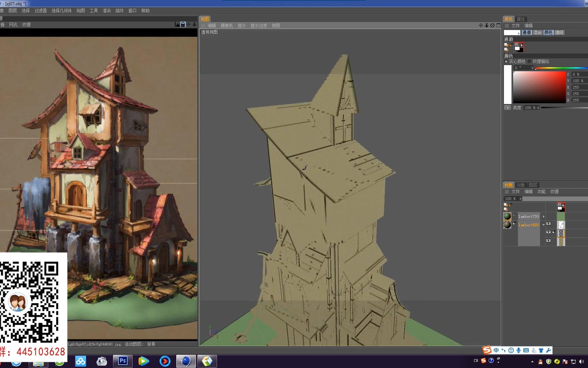
Task: Select the texture paint radio button (纹理描绘)
Action: (529, 61)
